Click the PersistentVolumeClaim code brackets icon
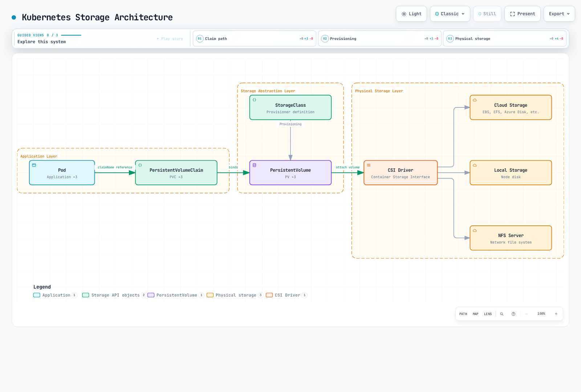Viewport: 581px width, 392px height. click(x=140, y=165)
